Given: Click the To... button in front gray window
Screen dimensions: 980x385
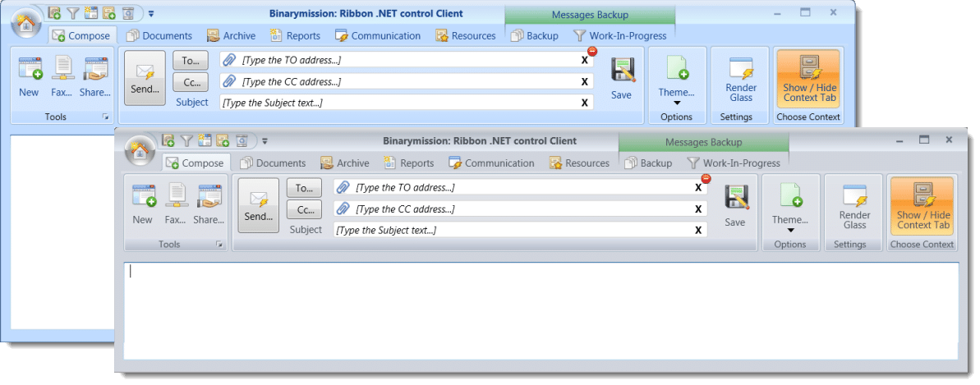Looking at the screenshot, I should pyautogui.click(x=305, y=187).
